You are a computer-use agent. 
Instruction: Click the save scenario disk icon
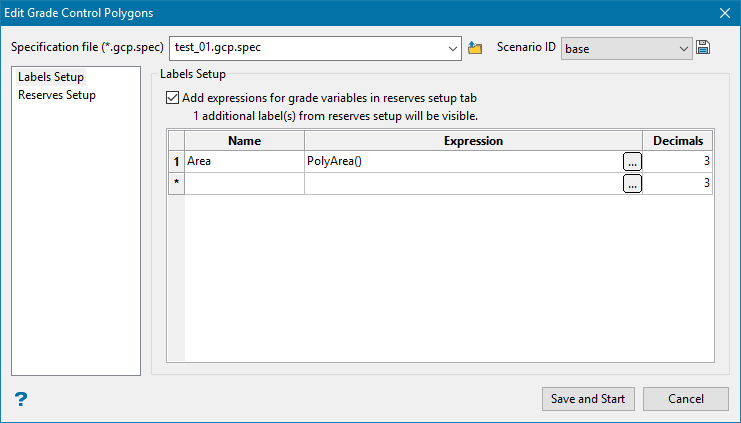pos(703,47)
